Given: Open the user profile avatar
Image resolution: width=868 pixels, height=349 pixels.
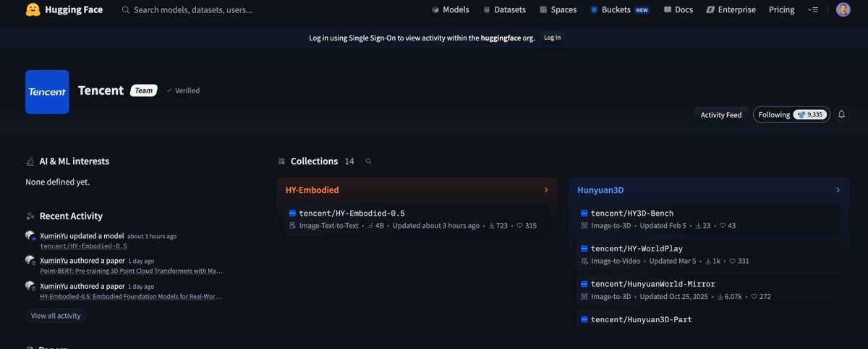Looking at the screenshot, I should (x=843, y=10).
